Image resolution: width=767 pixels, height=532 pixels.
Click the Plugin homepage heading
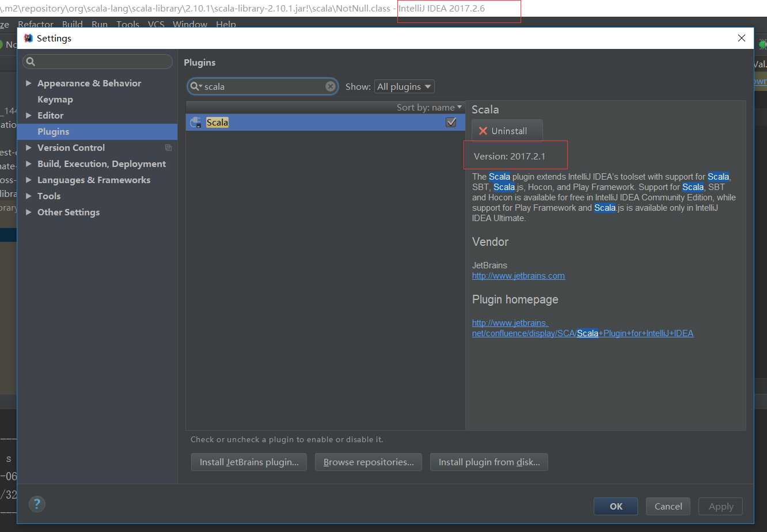click(x=515, y=299)
